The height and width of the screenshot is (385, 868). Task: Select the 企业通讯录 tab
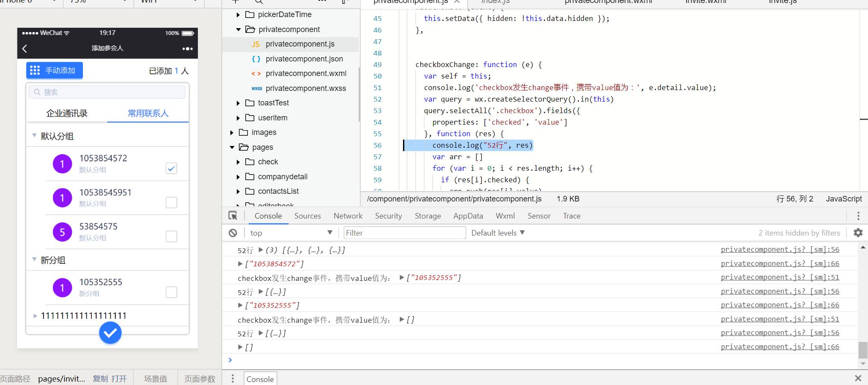67,114
